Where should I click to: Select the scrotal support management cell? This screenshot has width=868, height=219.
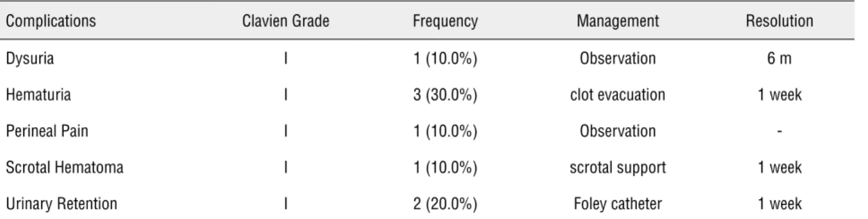[x=618, y=168]
